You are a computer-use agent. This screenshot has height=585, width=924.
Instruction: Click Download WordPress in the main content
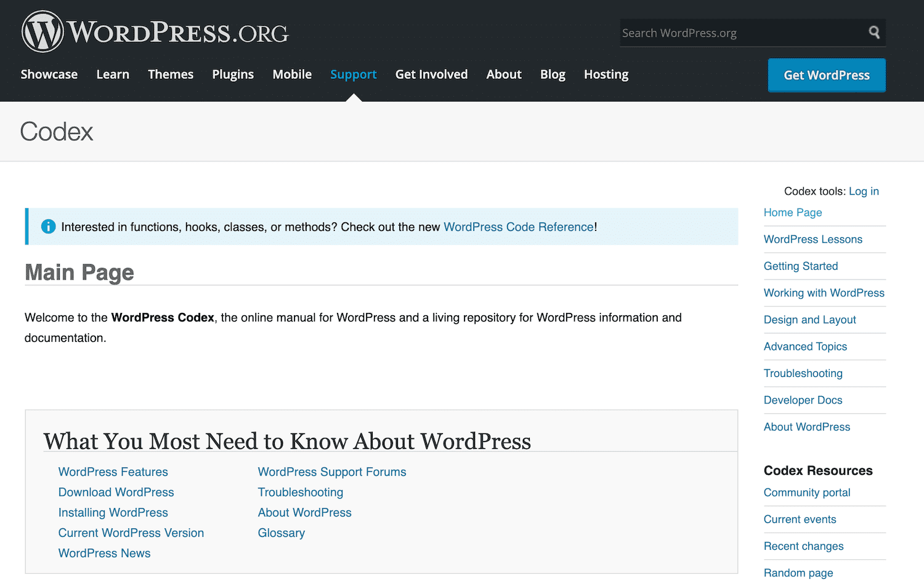pos(116,492)
